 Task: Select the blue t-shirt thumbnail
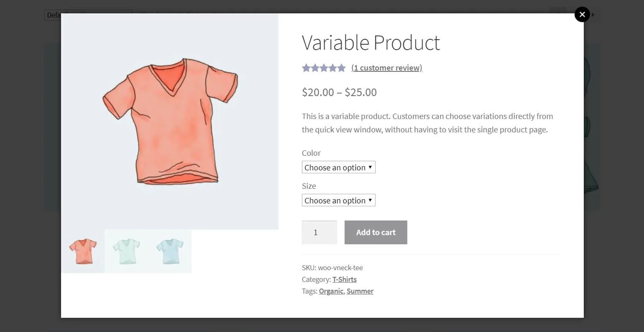click(x=170, y=251)
